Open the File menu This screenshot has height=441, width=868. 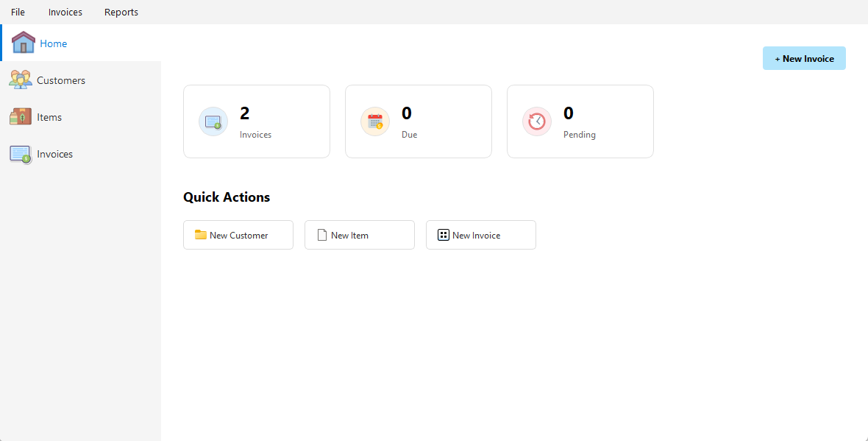17,12
